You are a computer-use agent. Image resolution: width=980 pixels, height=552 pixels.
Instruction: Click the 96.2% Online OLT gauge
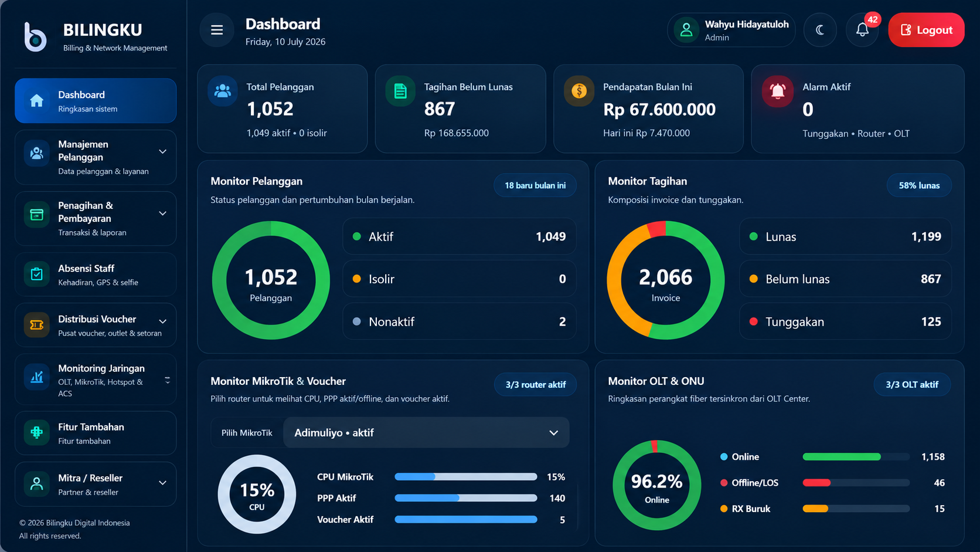(x=657, y=486)
